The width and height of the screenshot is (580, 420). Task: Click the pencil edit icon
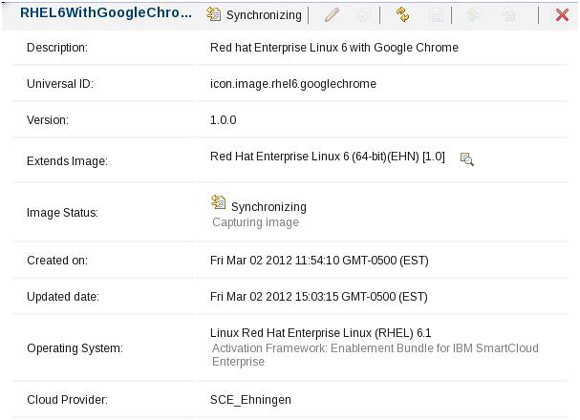coord(332,15)
